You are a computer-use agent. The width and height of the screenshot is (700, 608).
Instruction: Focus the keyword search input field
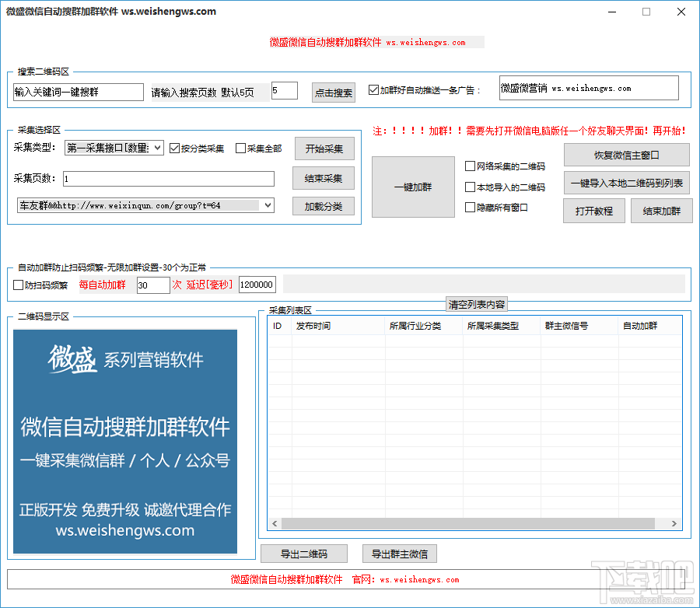(x=78, y=92)
